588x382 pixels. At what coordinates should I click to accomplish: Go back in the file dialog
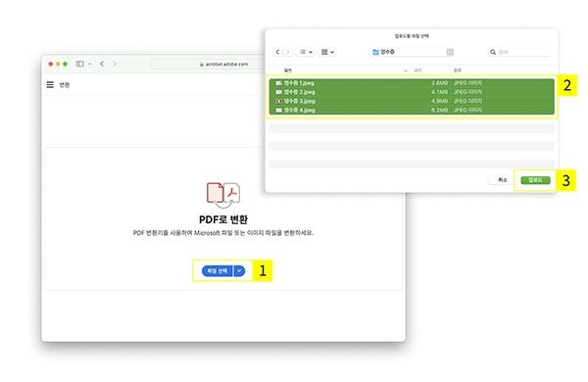coord(277,52)
